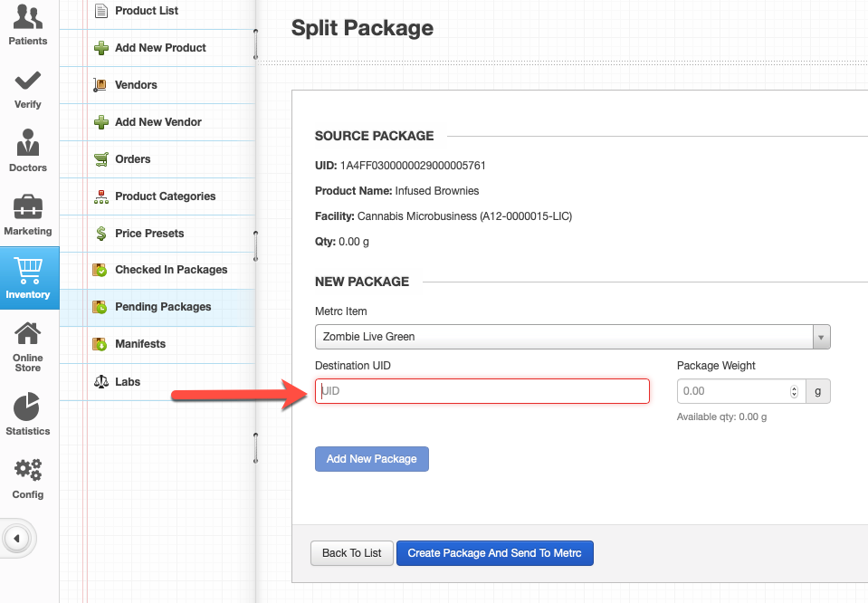868x603 pixels.
Task: Click Back To List
Action: (x=351, y=553)
